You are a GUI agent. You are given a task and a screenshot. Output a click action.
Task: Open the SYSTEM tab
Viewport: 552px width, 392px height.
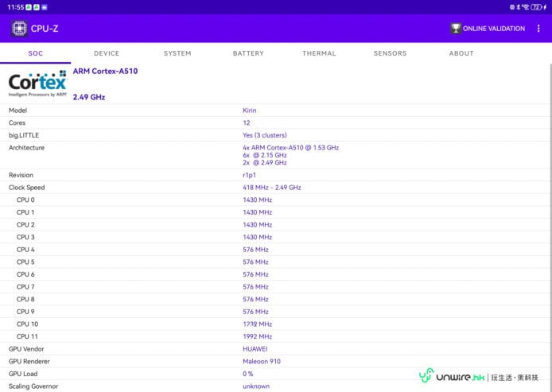[177, 53]
